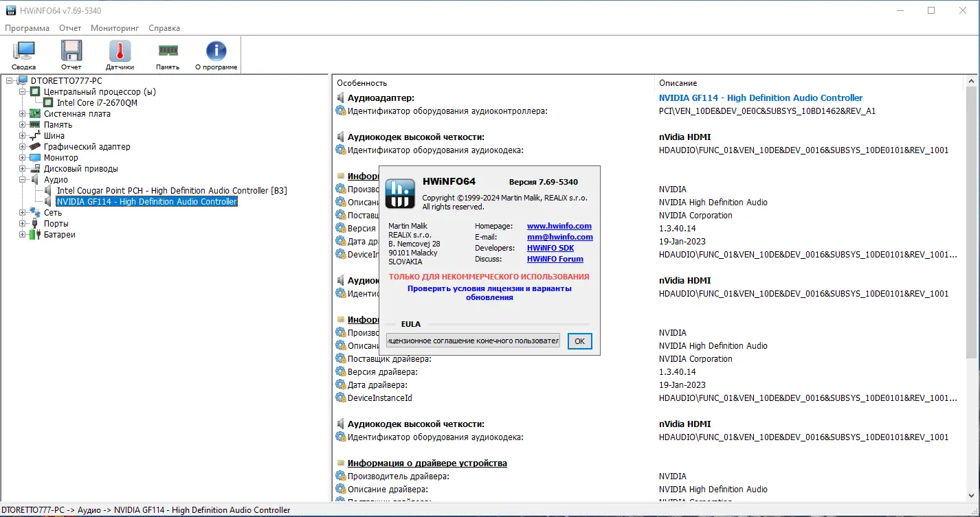Open the Сводка summary toolbar icon
980x517 pixels.
click(x=24, y=51)
